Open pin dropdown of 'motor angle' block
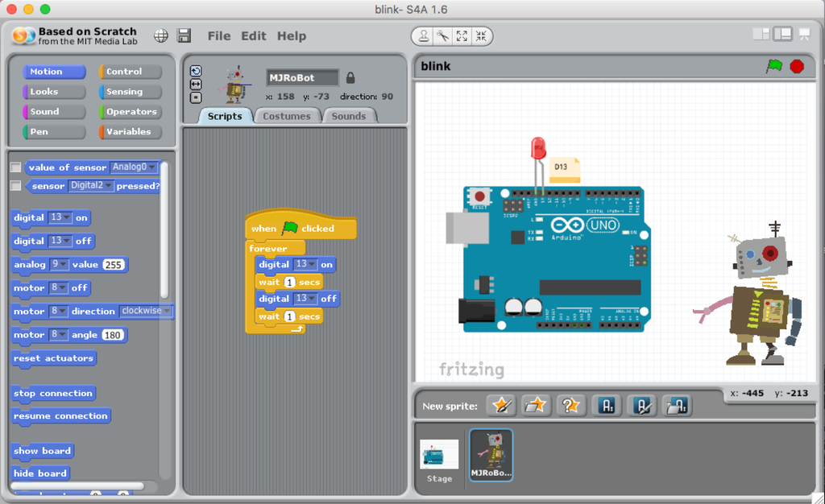This screenshot has height=504, width=825. (x=58, y=334)
